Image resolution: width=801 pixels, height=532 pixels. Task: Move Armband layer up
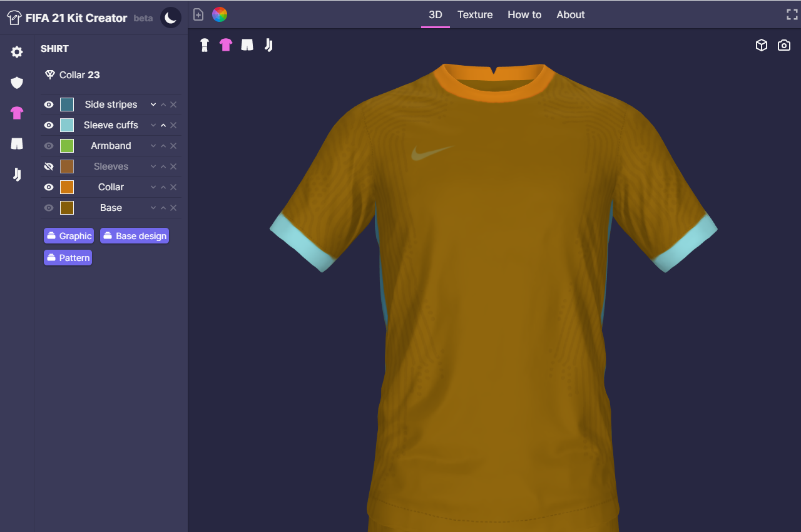click(x=163, y=146)
